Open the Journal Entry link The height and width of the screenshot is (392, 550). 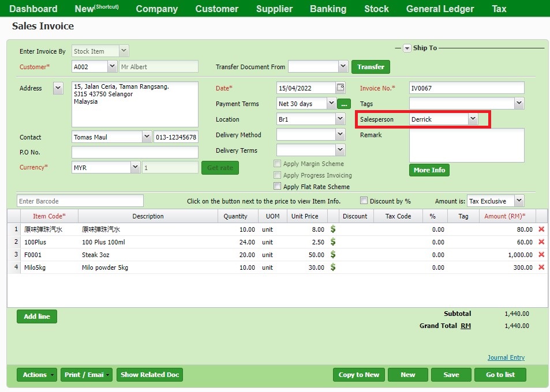(506, 357)
